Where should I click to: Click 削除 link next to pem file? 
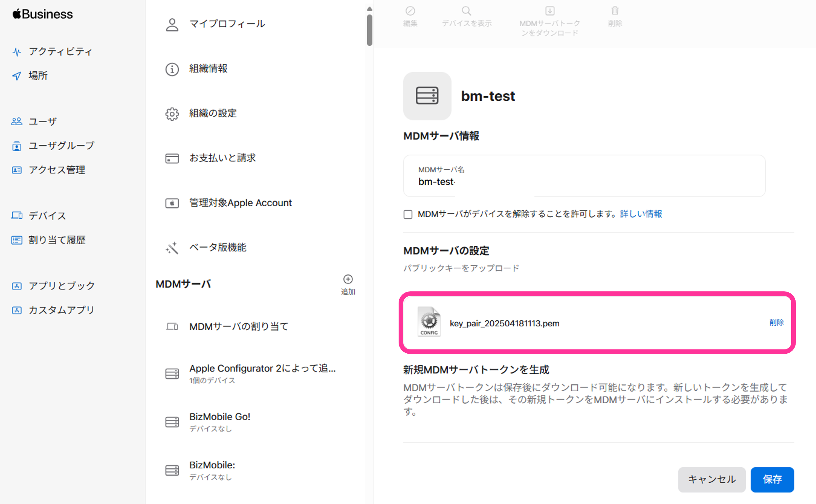coord(776,322)
